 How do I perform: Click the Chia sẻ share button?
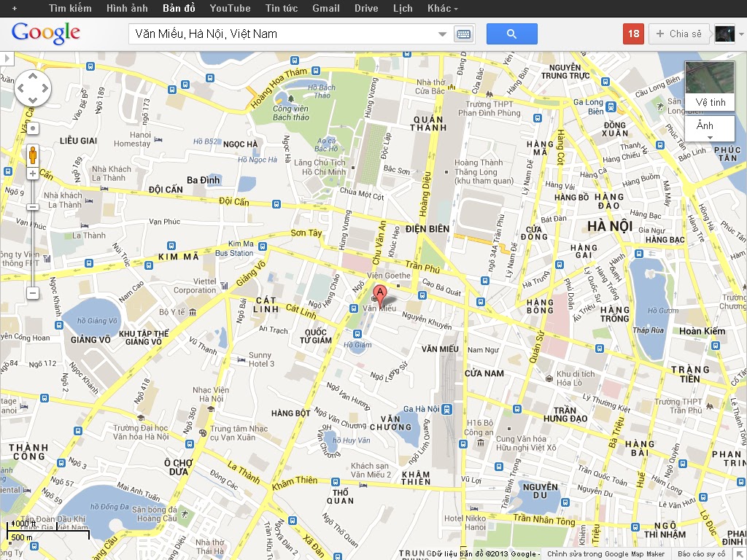click(679, 34)
